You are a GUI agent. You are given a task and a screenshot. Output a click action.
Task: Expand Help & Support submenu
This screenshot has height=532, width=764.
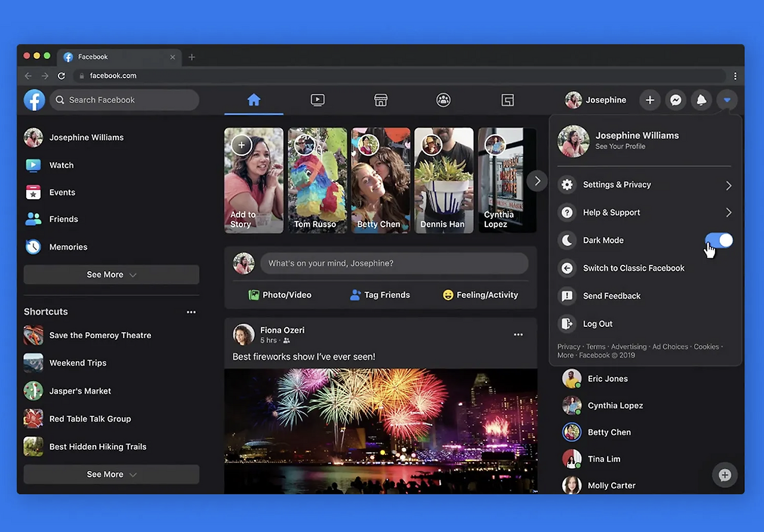[645, 212]
